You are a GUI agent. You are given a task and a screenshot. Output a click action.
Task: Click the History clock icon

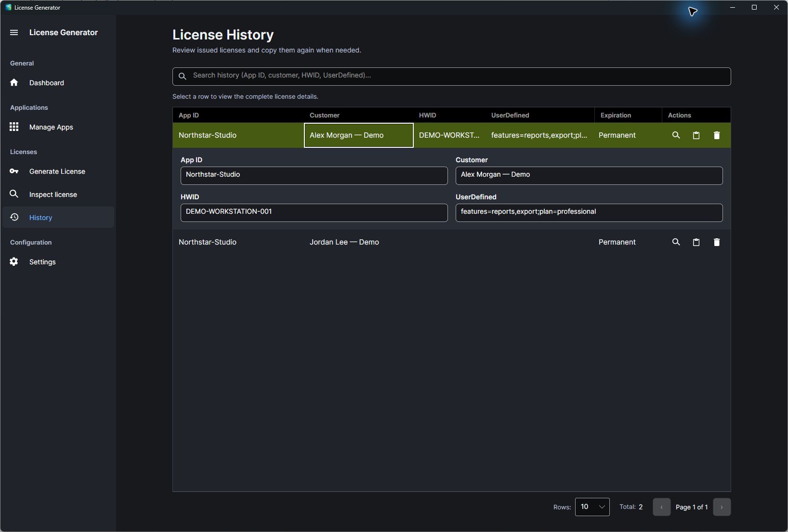(x=14, y=217)
